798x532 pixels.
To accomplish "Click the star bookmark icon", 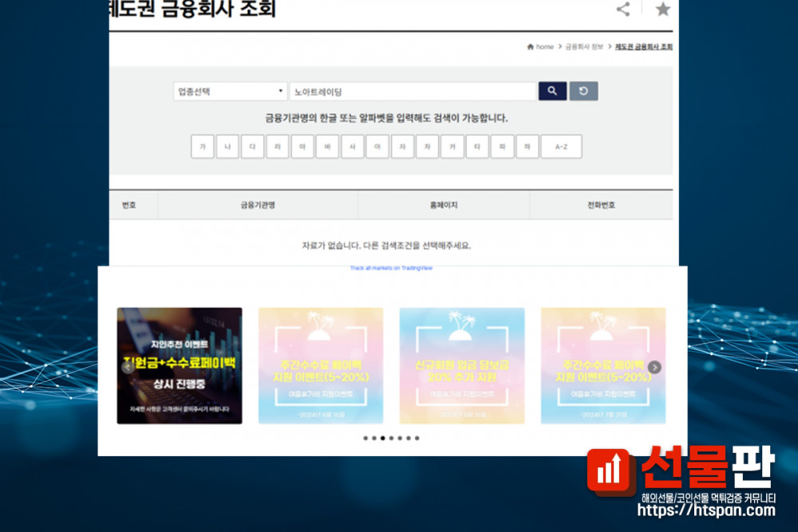I will pos(662,10).
